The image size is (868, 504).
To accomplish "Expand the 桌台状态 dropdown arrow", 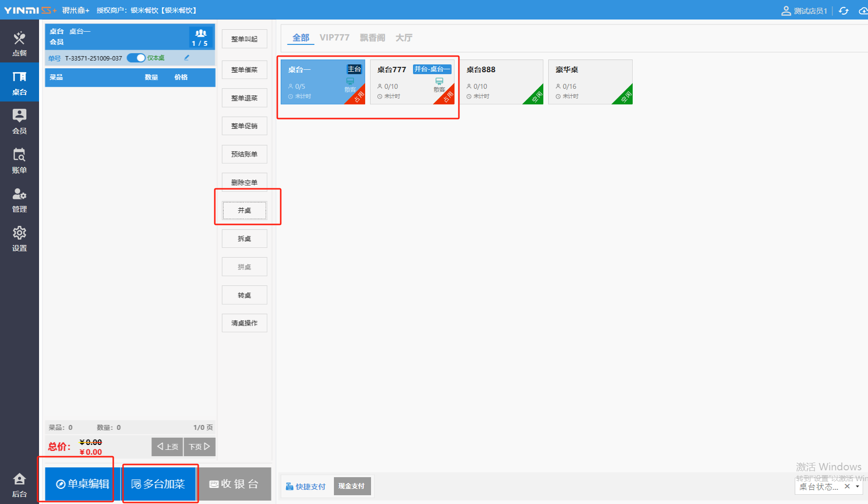I will 857,486.
